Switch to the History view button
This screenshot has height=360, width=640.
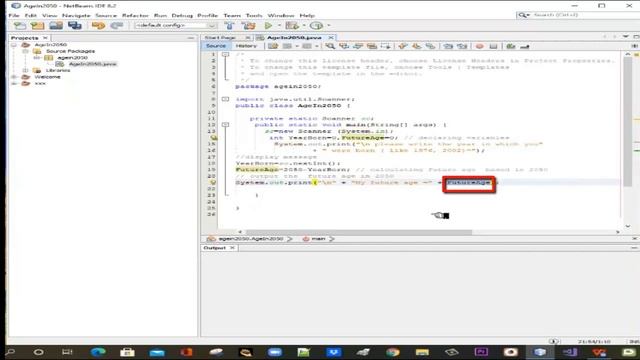[x=246, y=46]
